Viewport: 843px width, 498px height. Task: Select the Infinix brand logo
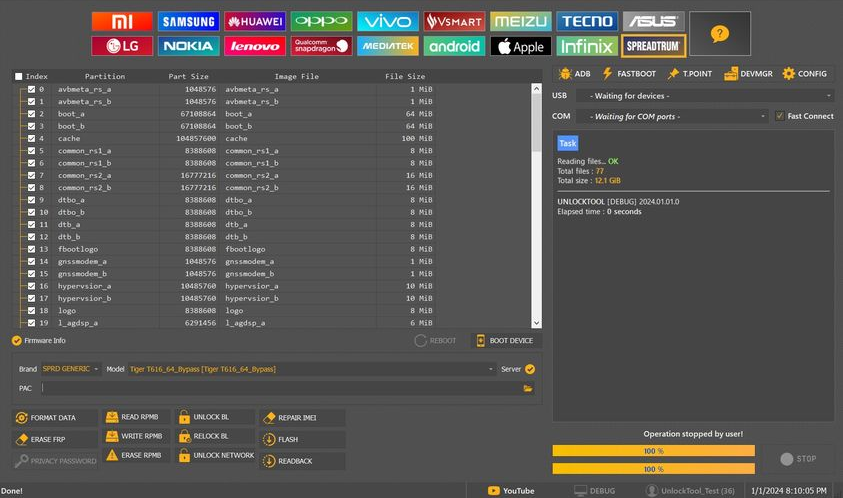pos(587,46)
